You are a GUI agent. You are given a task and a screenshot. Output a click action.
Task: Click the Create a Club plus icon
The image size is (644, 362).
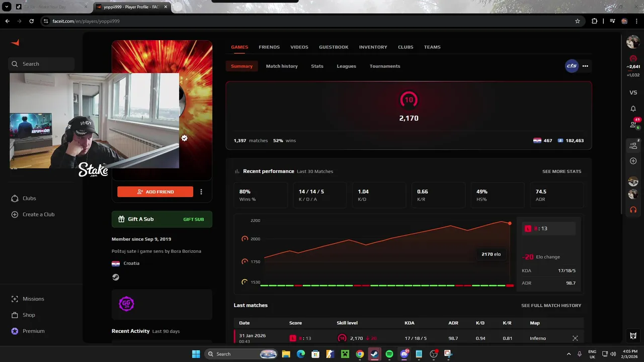click(x=15, y=214)
